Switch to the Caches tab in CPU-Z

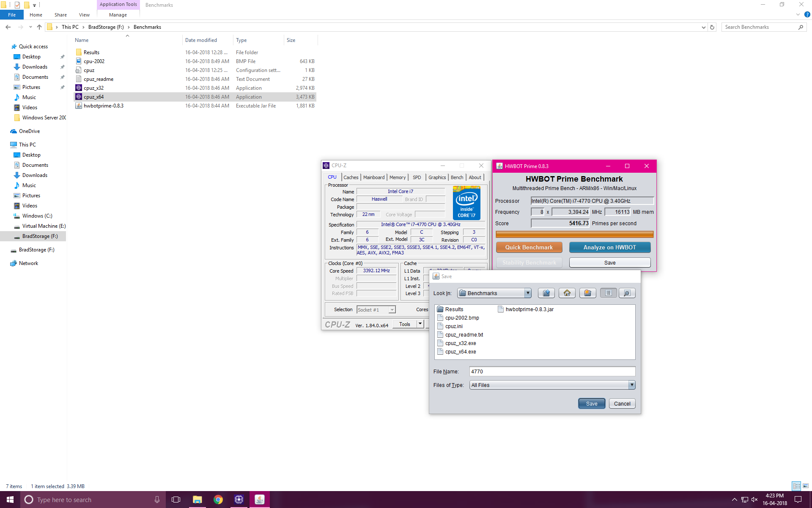click(351, 177)
